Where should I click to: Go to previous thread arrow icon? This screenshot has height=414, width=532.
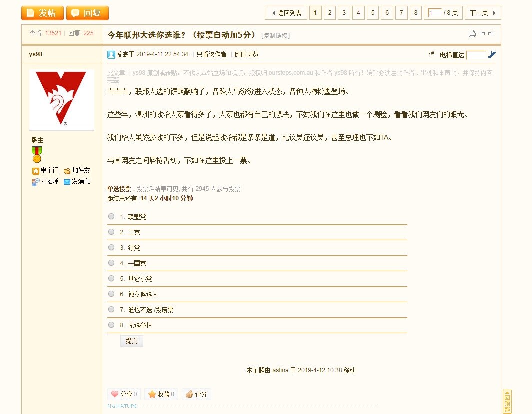pos(482,34)
